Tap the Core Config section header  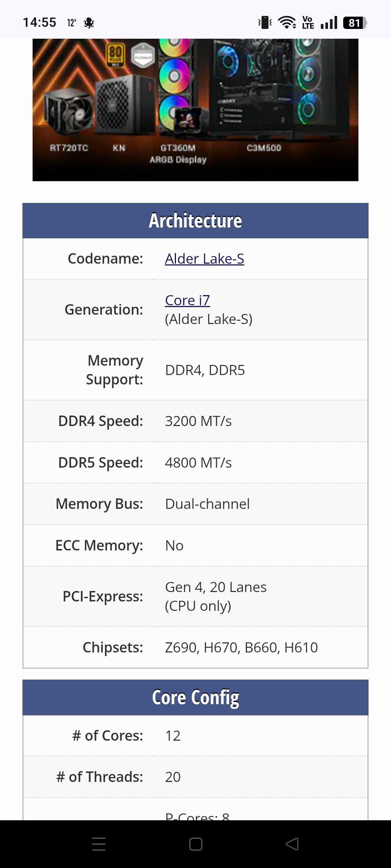click(195, 697)
